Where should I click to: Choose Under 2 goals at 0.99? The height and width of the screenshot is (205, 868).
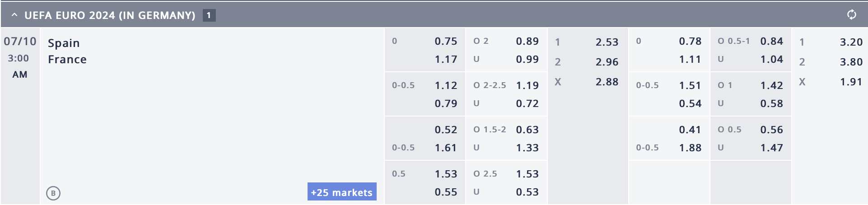(x=527, y=59)
